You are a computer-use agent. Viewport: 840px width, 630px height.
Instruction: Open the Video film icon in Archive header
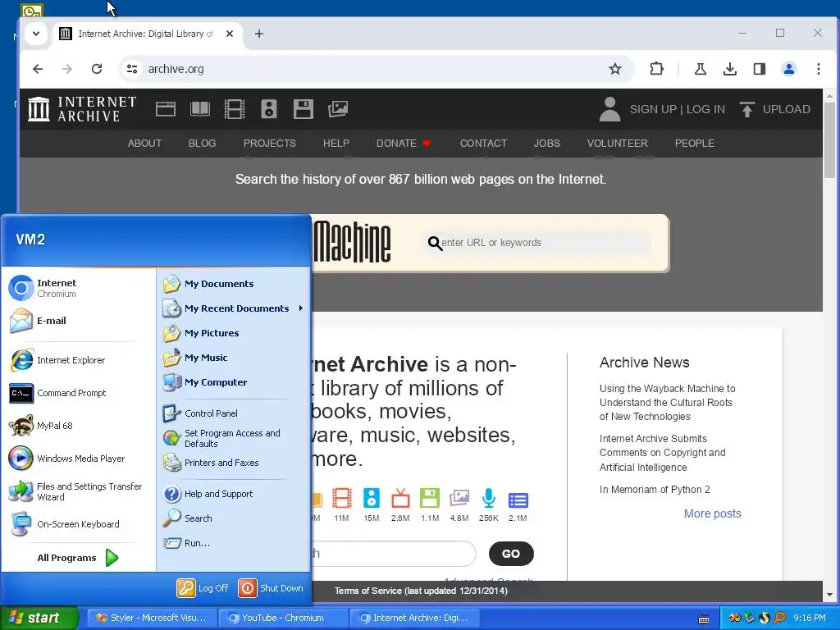click(x=234, y=109)
